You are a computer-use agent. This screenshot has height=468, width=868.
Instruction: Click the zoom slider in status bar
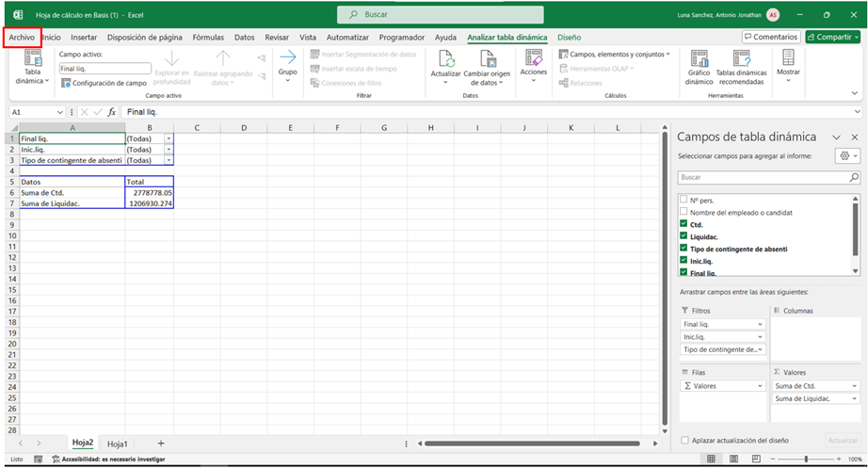click(806, 459)
